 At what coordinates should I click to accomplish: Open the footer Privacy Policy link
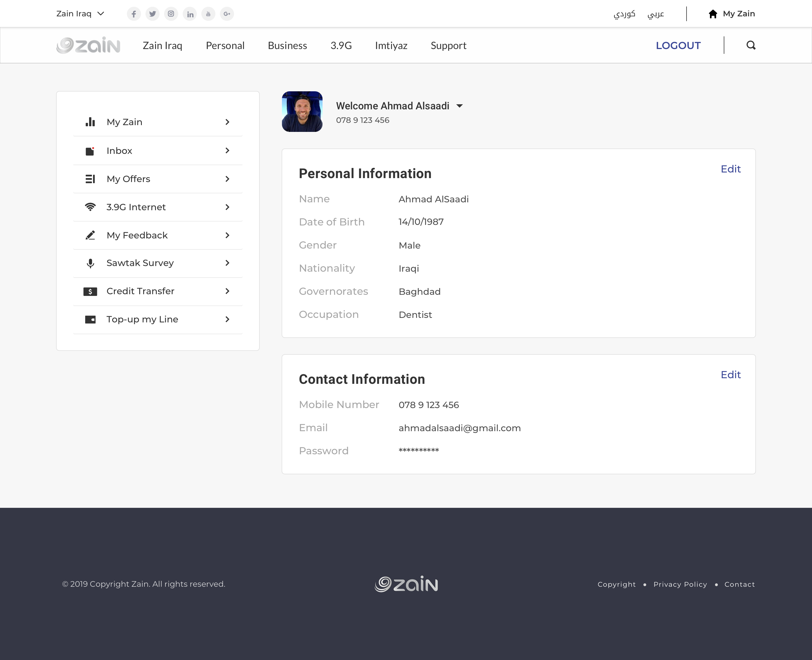click(680, 584)
